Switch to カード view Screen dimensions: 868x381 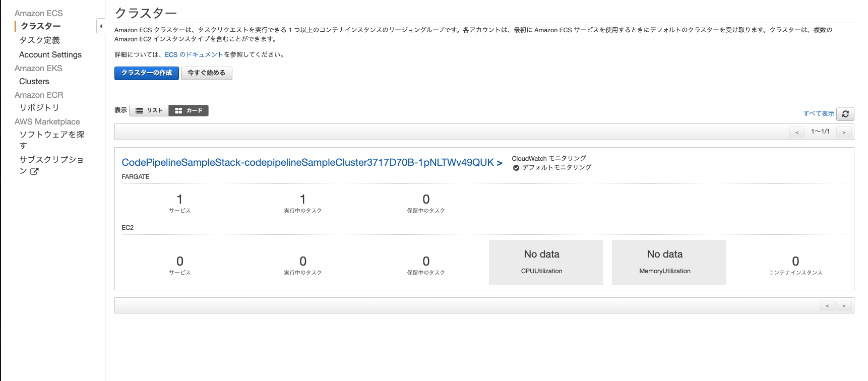189,110
